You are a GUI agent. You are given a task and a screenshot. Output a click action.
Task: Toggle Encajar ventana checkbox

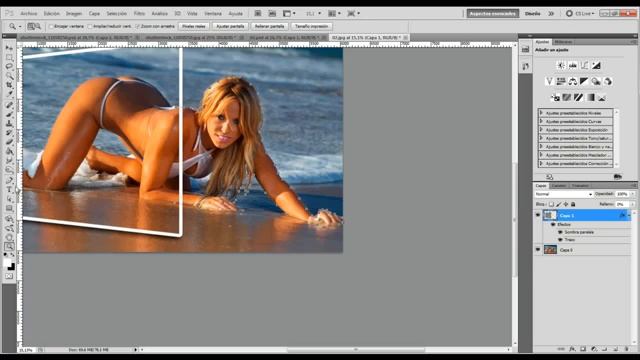(51, 27)
